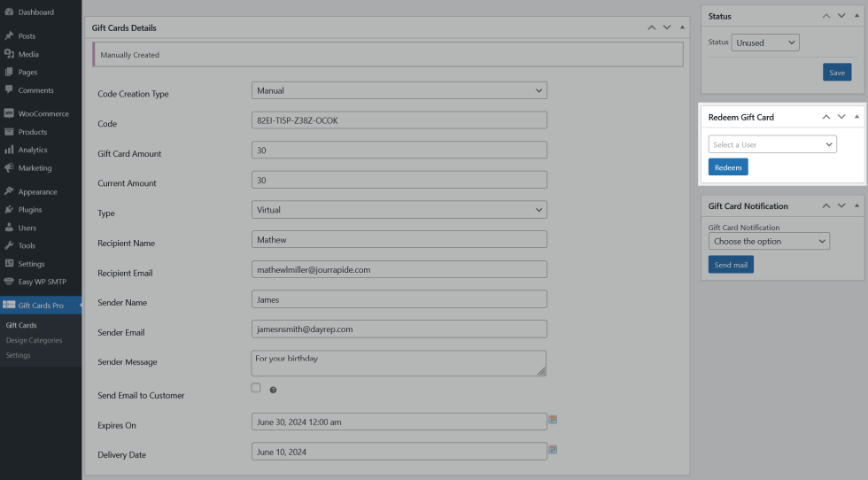Open Design Categories submenu item
The width and height of the screenshot is (868, 480).
coord(34,340)
